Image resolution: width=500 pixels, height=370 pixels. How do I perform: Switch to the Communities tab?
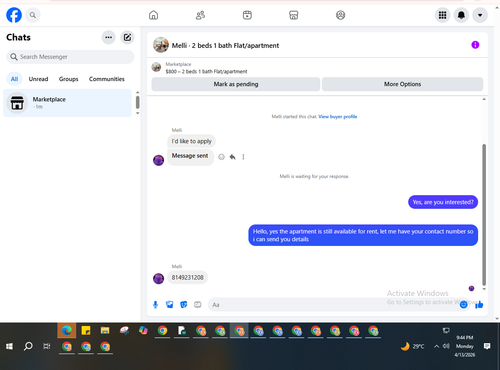pyautogui.click(x=107, y=79)
